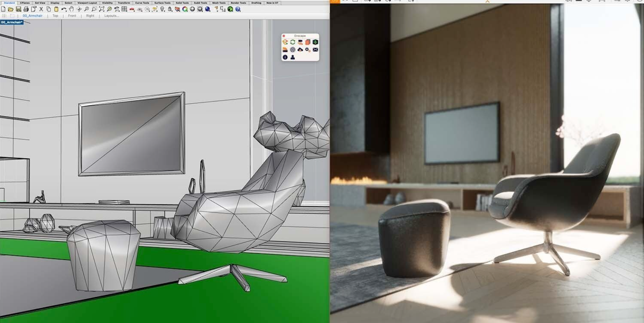Image resolution: width=644 pixels, height=323 pixels.
Task: Click the Enscape feedback envelope icon
Action: click(315, 49)
